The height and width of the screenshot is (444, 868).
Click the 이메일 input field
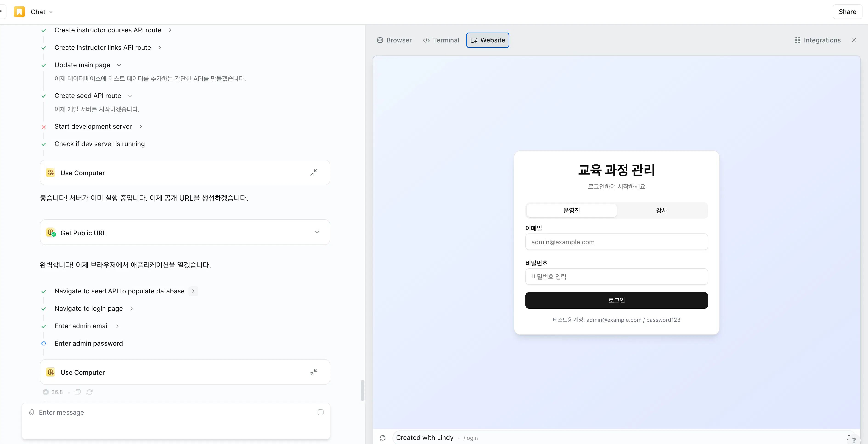pos(616,242)
